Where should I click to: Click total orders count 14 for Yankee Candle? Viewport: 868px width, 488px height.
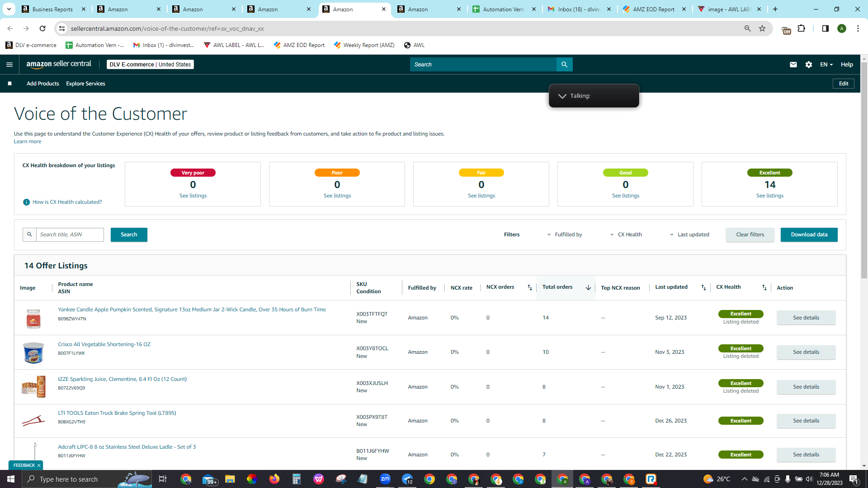point(546,318)
